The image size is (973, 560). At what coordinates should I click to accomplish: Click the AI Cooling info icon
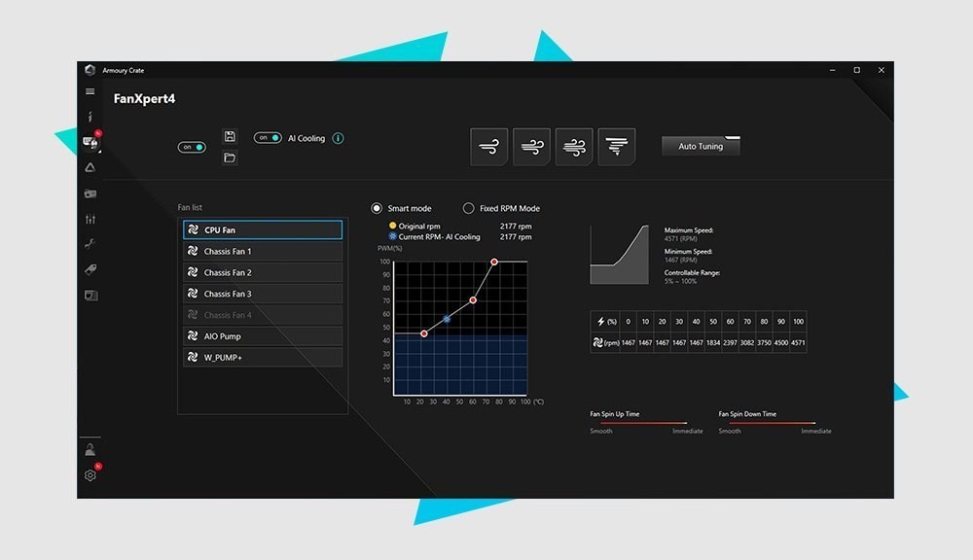point(339,138)
